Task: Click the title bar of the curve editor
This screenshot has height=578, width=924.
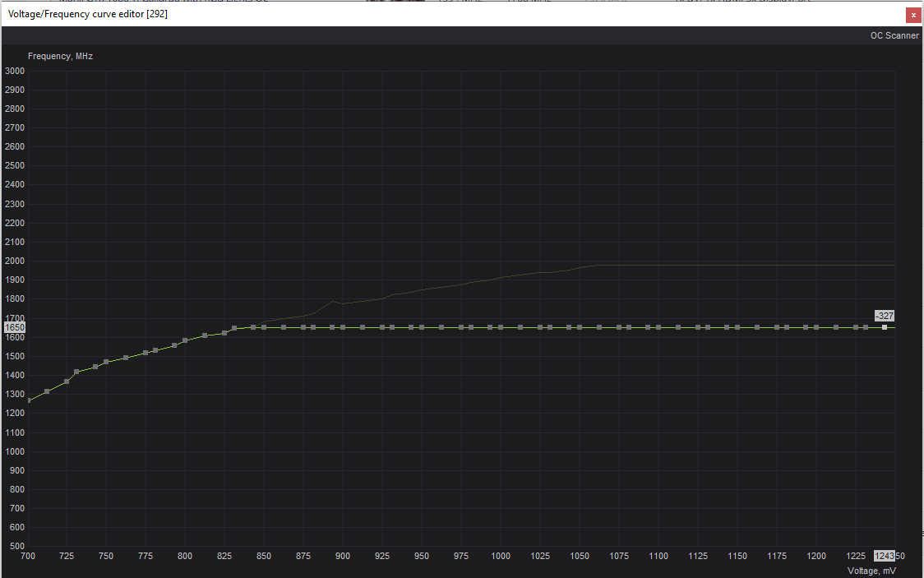Action: coord(329,14)
